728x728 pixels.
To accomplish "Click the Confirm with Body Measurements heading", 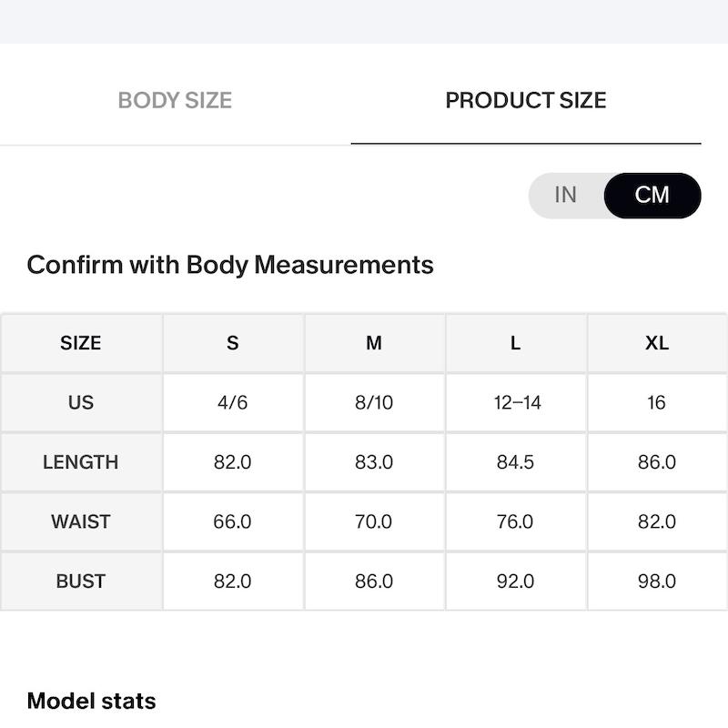I will click(230, 266).
